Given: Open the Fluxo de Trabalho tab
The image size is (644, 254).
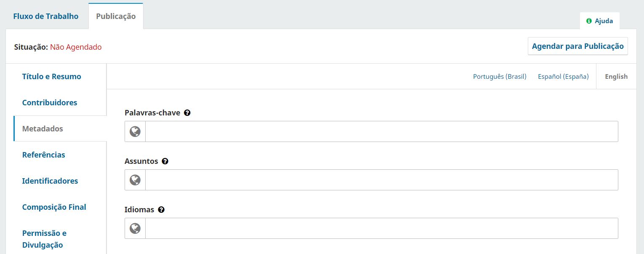Looking at the screenshot, I should pyautogui.click(x=46, y=16).
